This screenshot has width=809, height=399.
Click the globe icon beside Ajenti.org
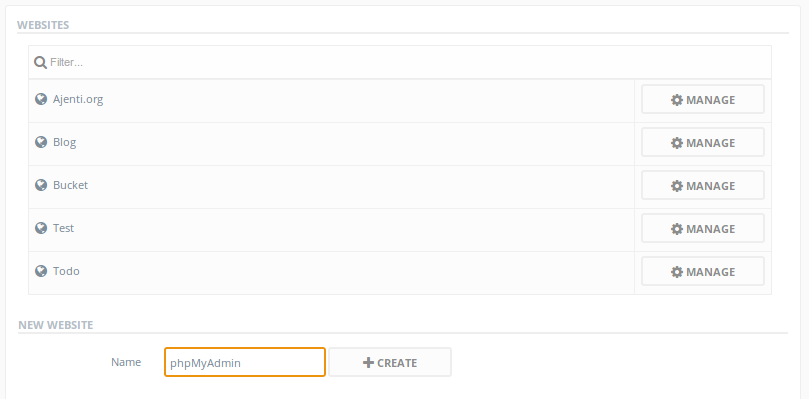click(41, 99)
